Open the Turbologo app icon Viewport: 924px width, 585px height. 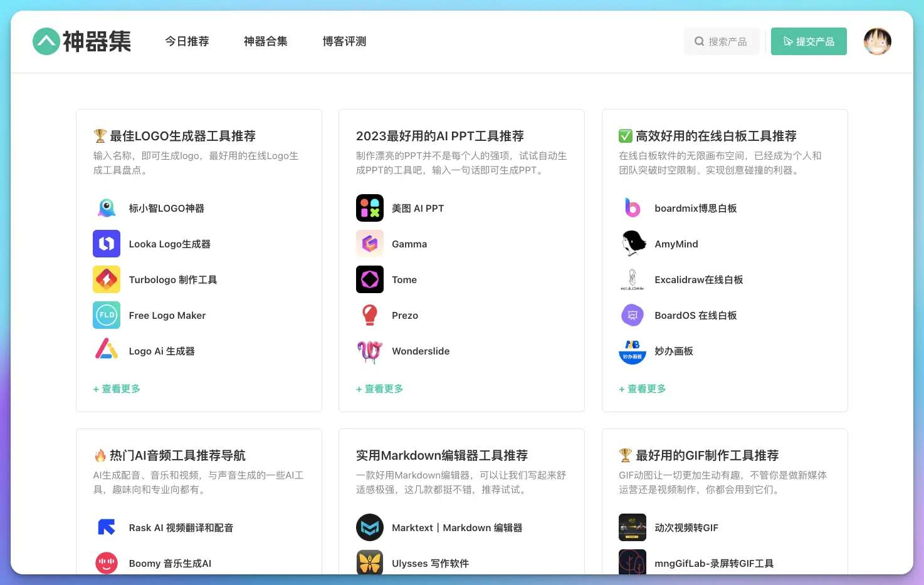click(x=107, y=279)
